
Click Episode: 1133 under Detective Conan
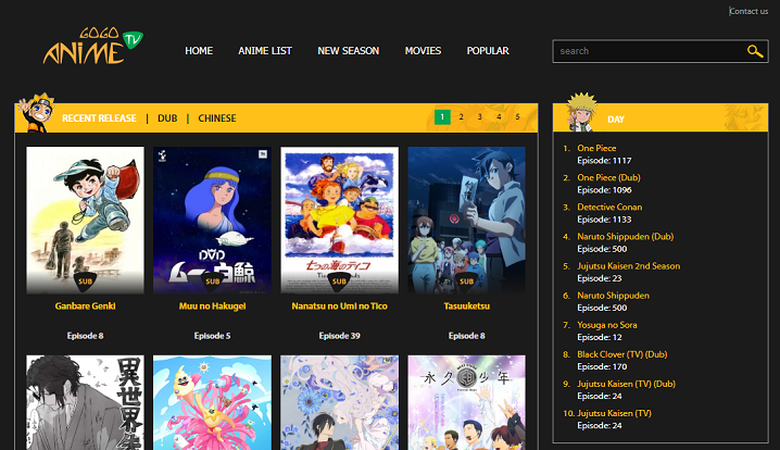pos(604,219)
